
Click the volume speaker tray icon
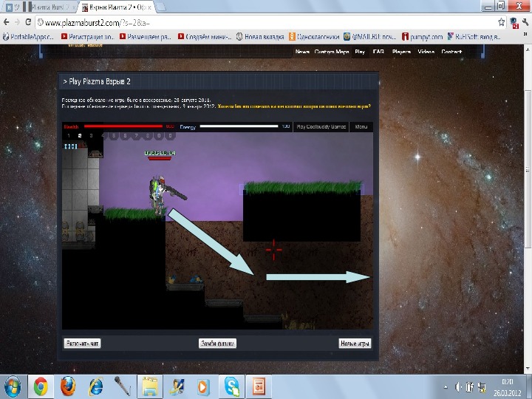pos(458,386)
